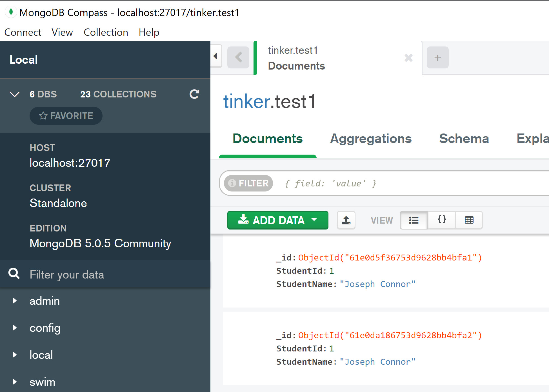Image resolution: width=549 pixels, height=392 pixels.
Task: Mark connection as FAVORITE
Action: tap(66, 116)
